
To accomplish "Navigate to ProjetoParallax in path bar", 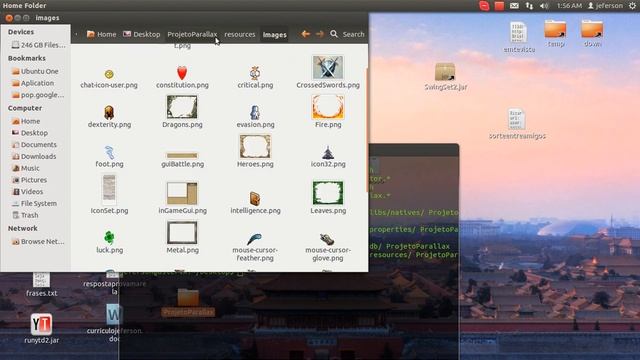I will [192, 34].
